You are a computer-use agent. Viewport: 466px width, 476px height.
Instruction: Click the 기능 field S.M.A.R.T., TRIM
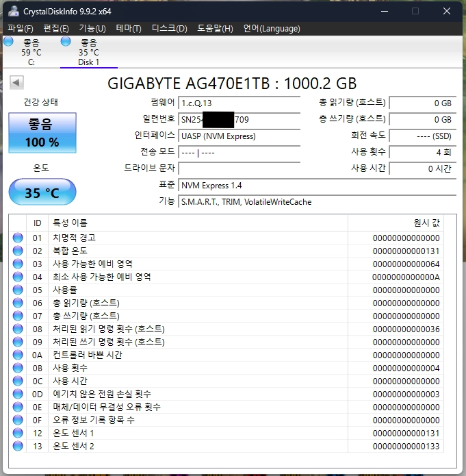point(317,202)
